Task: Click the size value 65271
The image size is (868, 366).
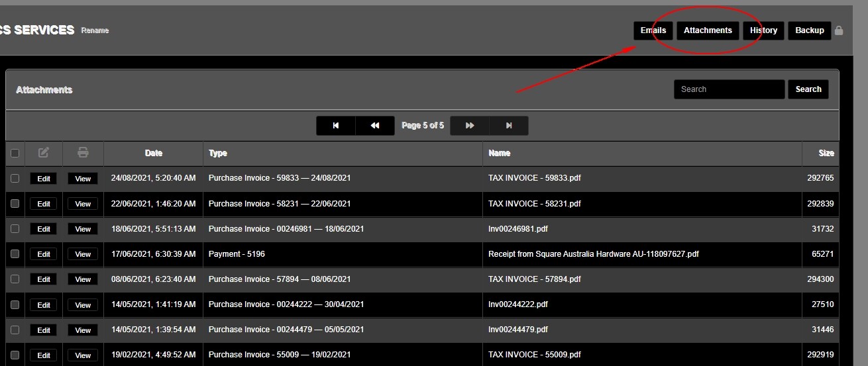Action: (822, 253)
